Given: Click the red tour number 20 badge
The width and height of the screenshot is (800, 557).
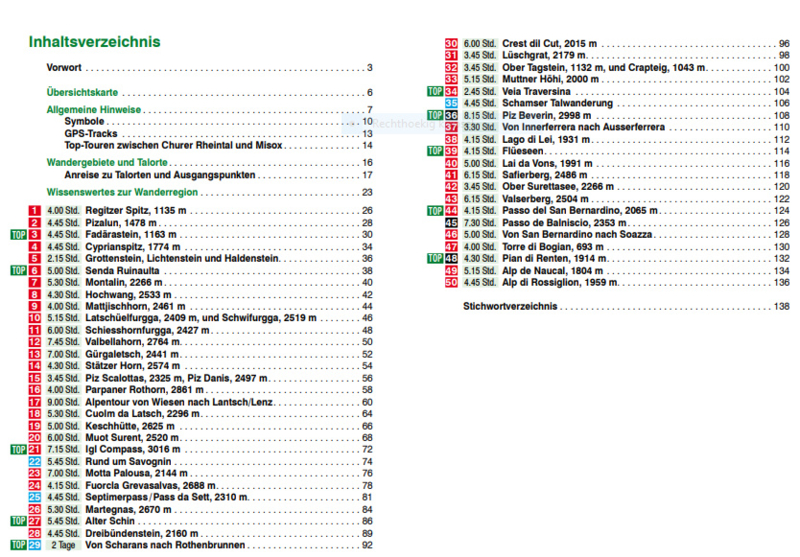Looking at the screenshot, I should click(x=34, y=438).
